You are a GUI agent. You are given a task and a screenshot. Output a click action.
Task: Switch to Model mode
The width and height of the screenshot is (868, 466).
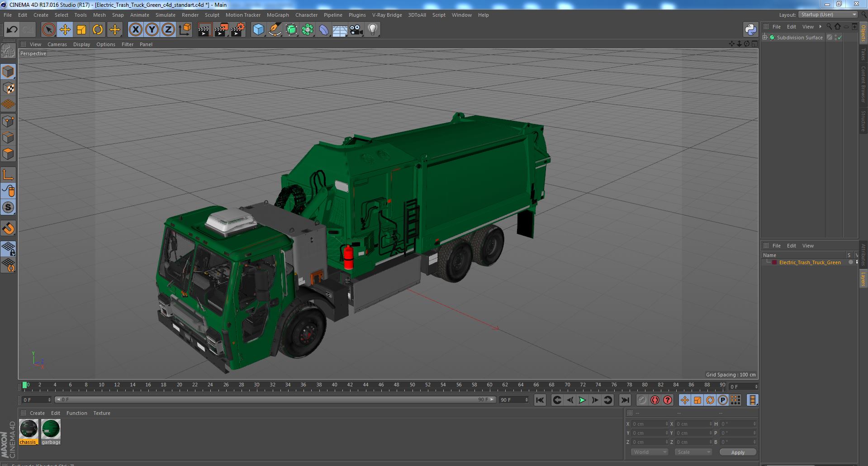pos(8,71)
